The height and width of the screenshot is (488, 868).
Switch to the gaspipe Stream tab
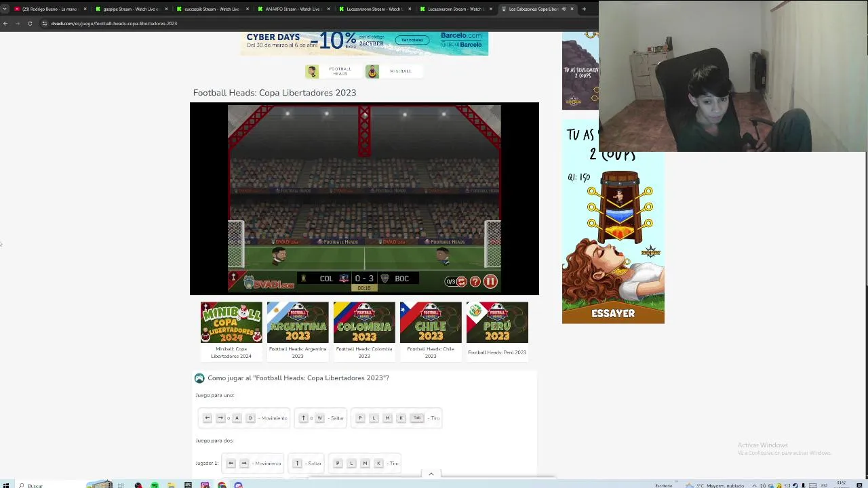tap(131, 9)
